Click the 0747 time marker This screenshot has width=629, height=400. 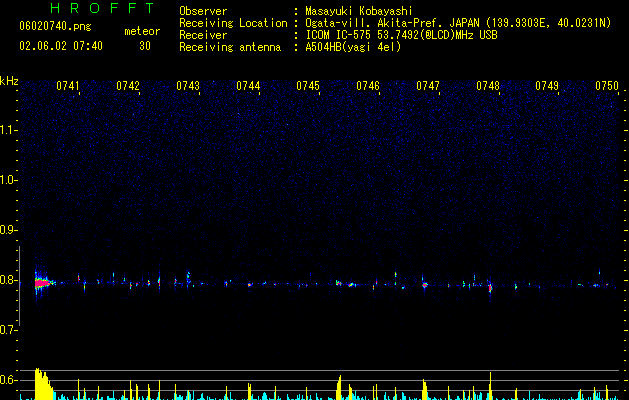click(x=428, y=86)
